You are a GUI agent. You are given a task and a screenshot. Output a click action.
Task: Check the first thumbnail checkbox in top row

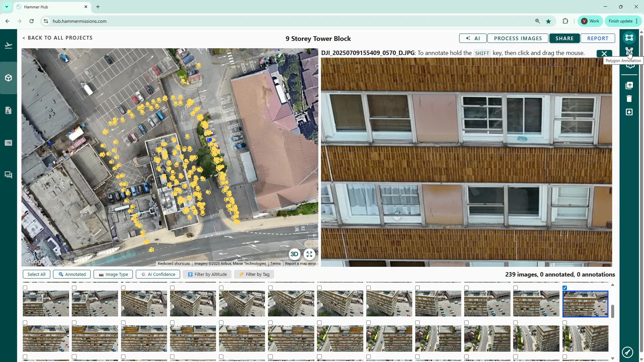25,288
